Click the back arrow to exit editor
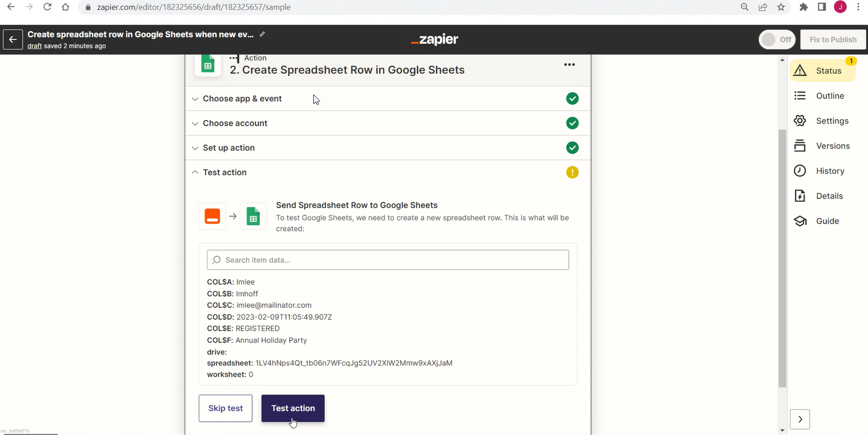868x435 pixels. pos(13,39)
